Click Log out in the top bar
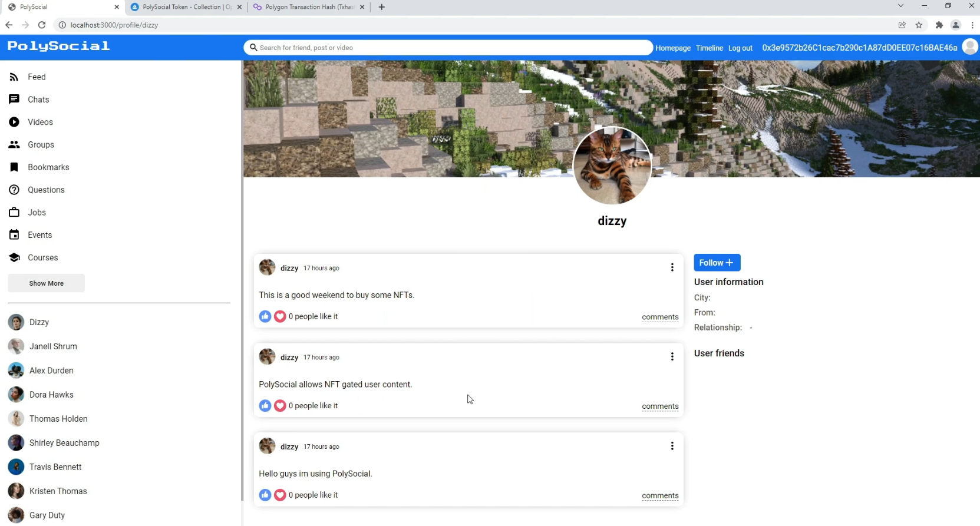 [740, 48]
